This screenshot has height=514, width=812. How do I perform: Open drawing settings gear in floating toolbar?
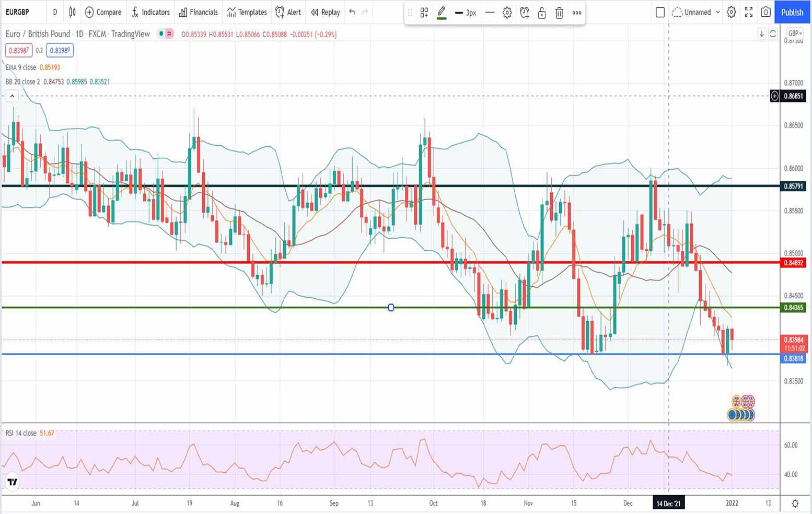[507, 13]
